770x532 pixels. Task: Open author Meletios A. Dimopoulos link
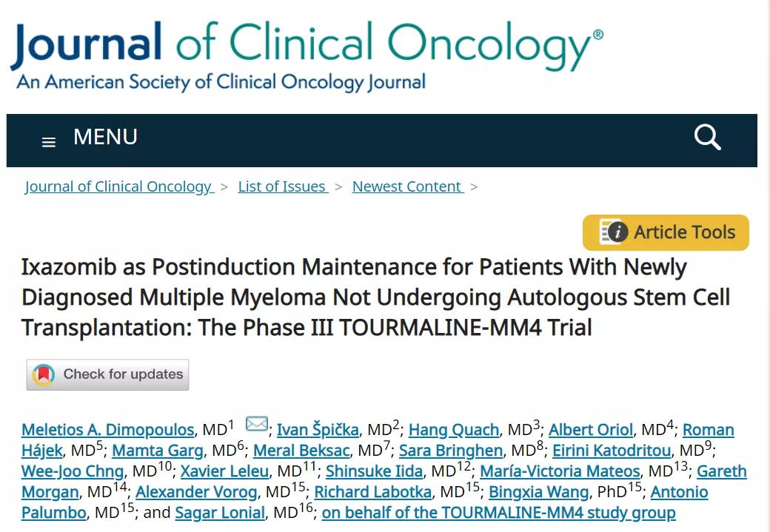pos(108,429)
